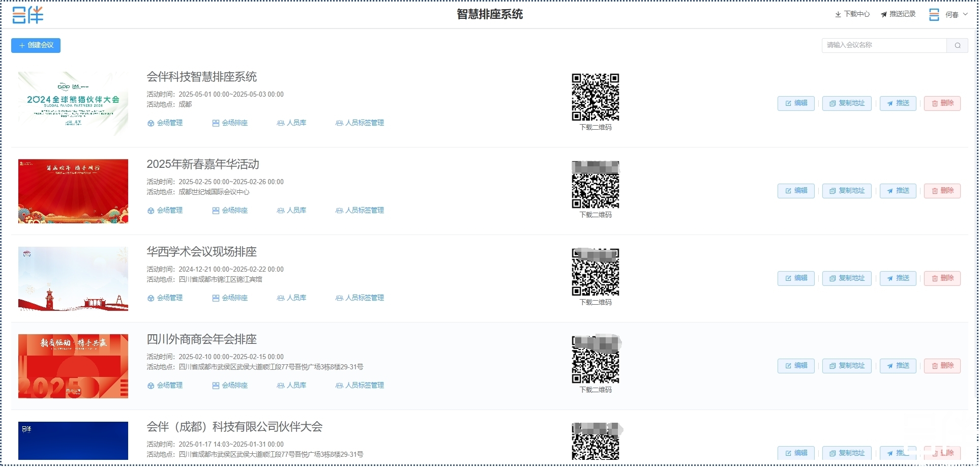This screenshot has width=980, height=468.
Task: Delete the 会伴科技智慧排座系统 meeting
Action: click(942, 103)
